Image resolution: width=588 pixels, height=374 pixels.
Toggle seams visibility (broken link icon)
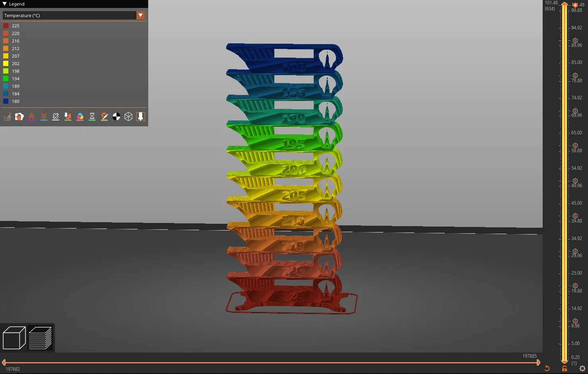(56, 116)
